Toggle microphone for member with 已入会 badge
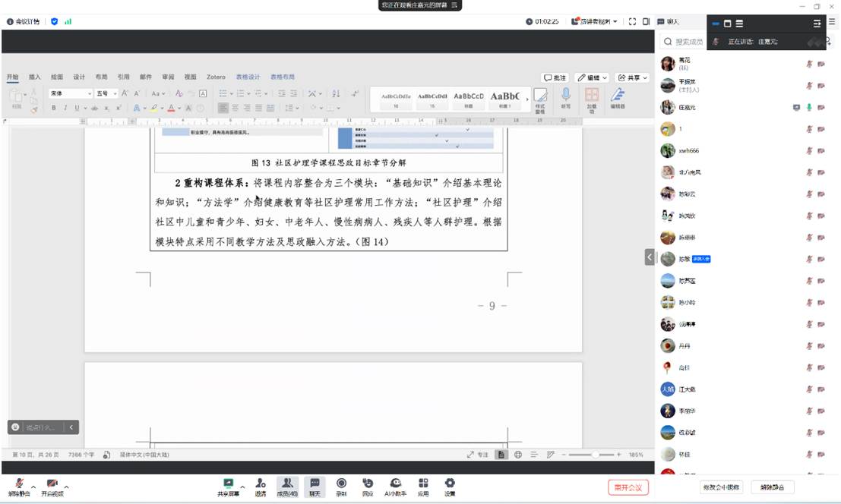The width and height of the screenshot is (841, 504). pos(809,260)
